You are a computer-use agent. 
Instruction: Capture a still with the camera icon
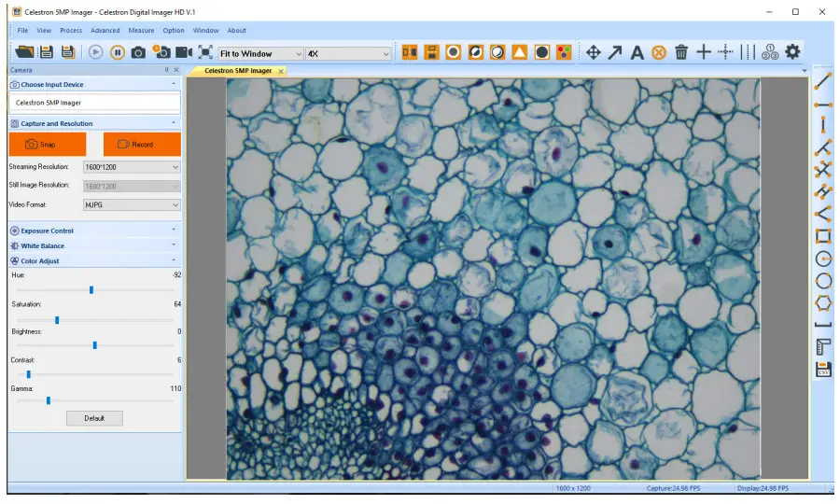tap(138, 52)
